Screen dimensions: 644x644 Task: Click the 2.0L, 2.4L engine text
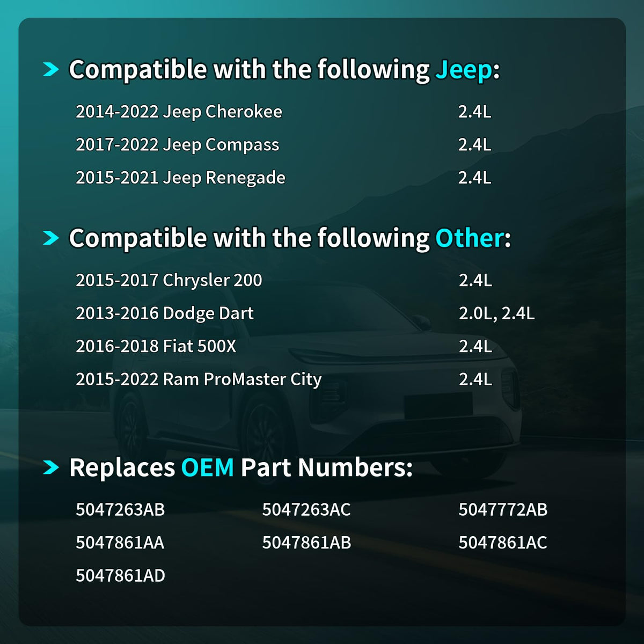click(496, 313)
